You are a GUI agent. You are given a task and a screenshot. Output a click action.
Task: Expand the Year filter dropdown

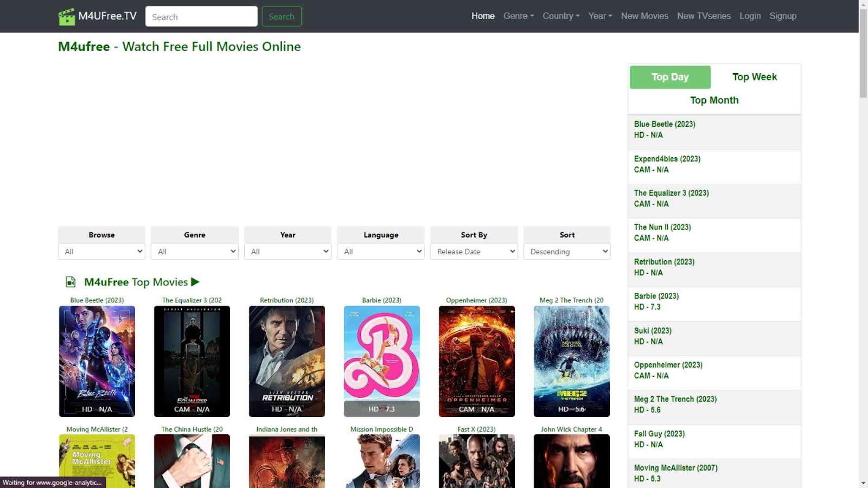(288, 252)
